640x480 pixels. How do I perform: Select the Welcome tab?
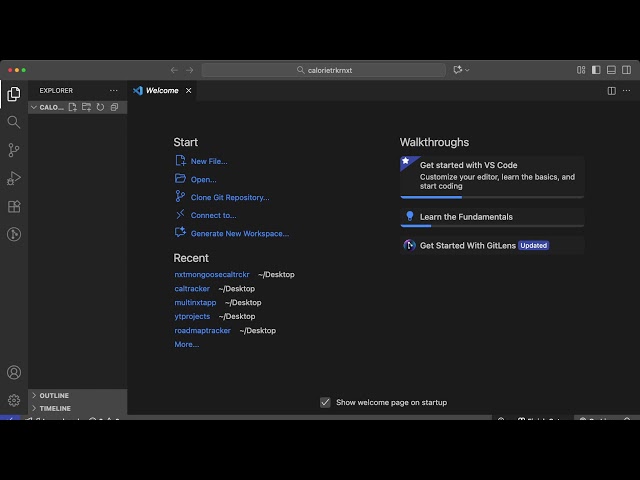pos(162,91)
